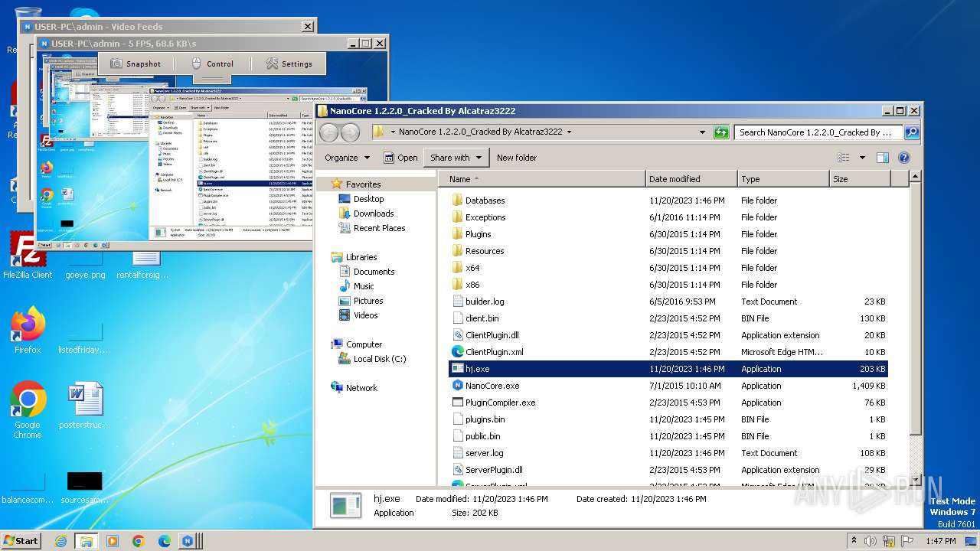Screen dimensions: 980x551
Task: Open the Windows Start menu
Action: click(x=21, y=540)
